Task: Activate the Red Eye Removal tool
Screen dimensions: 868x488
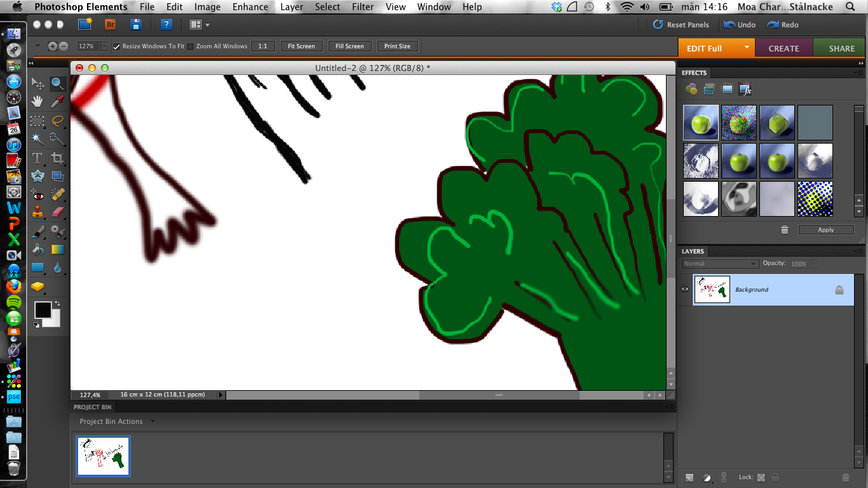Action: click(x=37, y=194)
